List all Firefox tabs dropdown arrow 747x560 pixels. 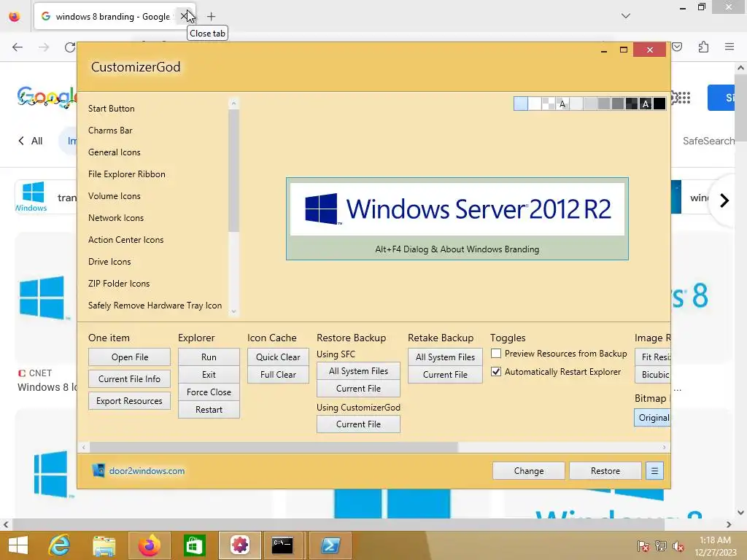[x=625, y=16]
